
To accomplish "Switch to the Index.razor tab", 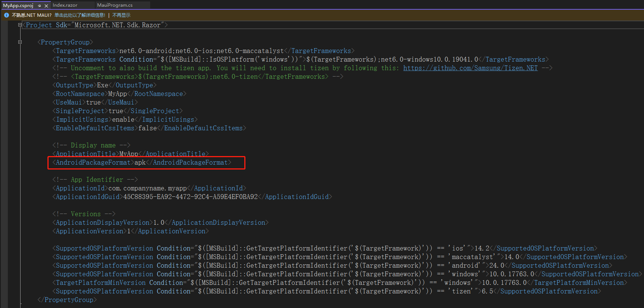I will pos(65,5).
